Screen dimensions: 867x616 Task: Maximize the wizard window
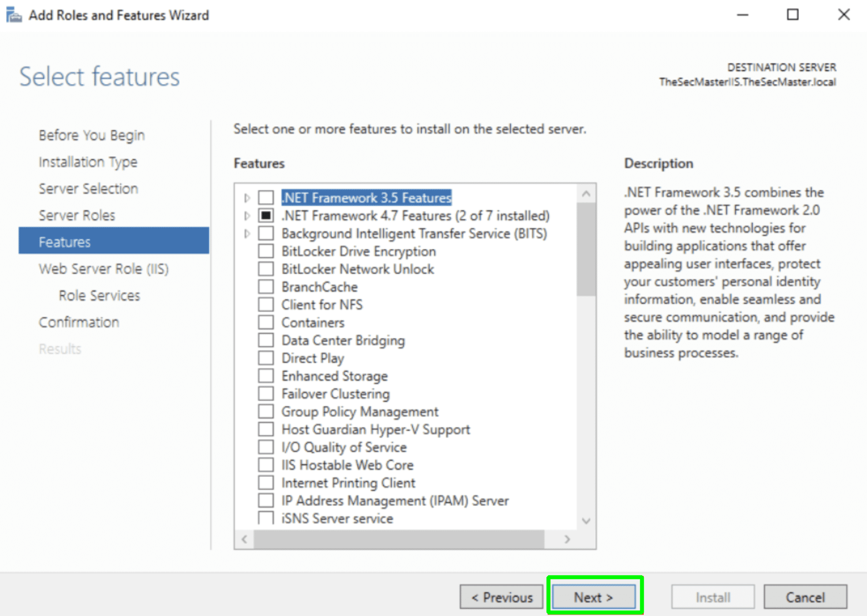(x=792, y=15)
